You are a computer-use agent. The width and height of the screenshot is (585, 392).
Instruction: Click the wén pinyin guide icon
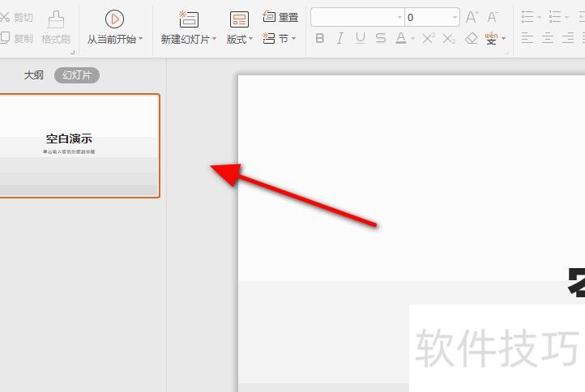pos(491,38)
